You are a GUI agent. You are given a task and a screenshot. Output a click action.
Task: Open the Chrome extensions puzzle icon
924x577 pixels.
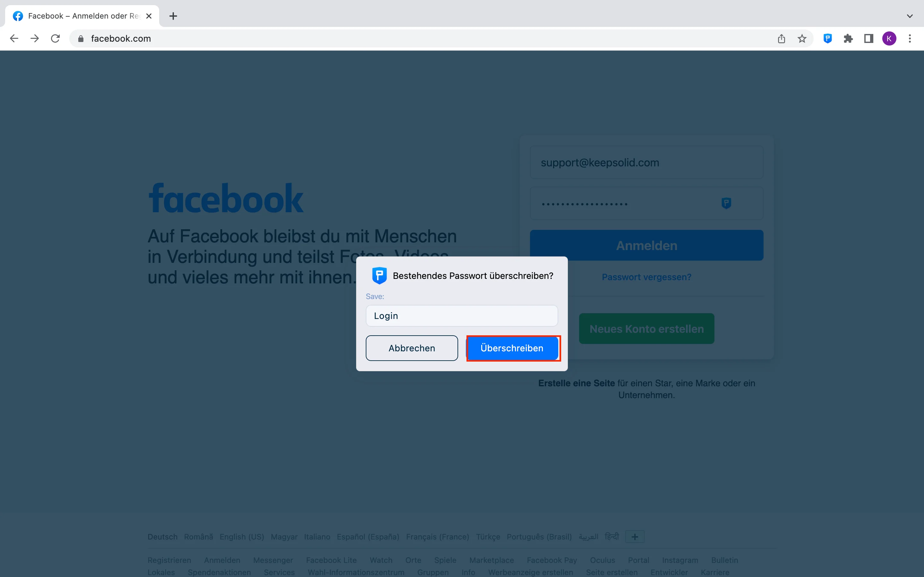pyautogui.click(x=848, y=38)
